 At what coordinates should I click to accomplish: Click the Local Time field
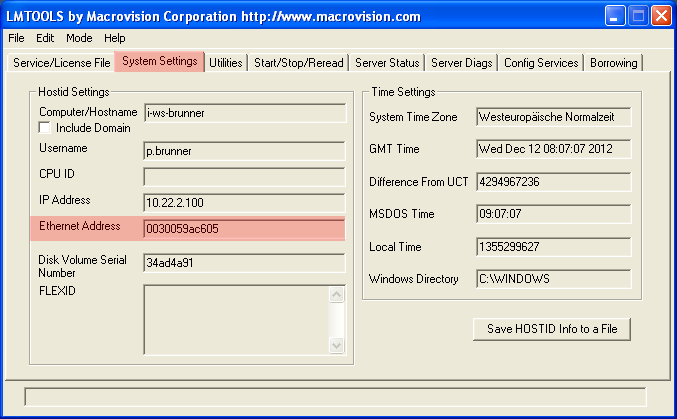[x=554, y=247]
